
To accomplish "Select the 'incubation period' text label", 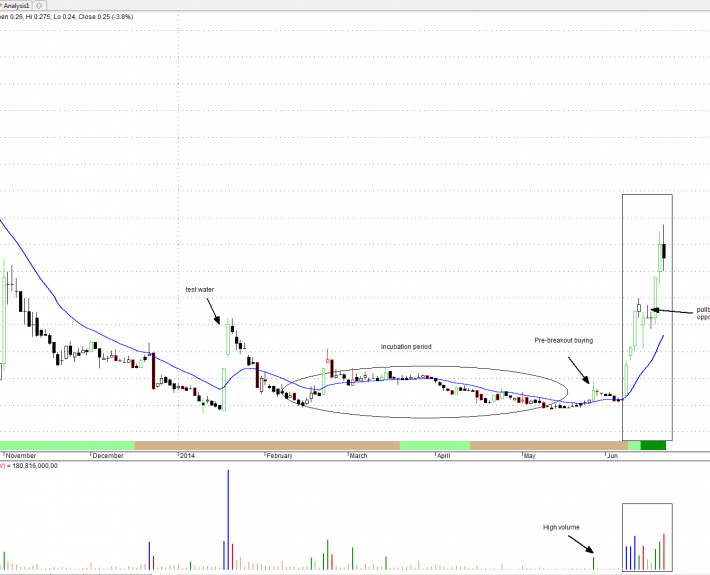I will (406, 346).
